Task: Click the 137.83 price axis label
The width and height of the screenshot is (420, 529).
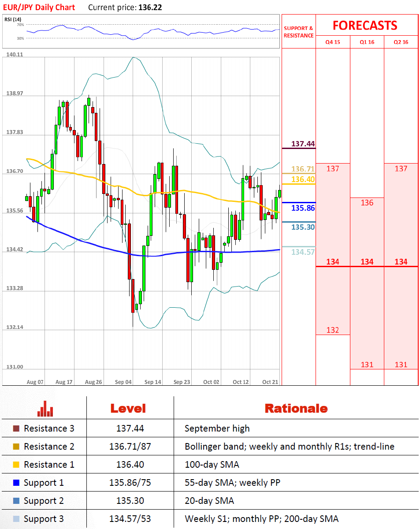Action: tap(15, 132)
